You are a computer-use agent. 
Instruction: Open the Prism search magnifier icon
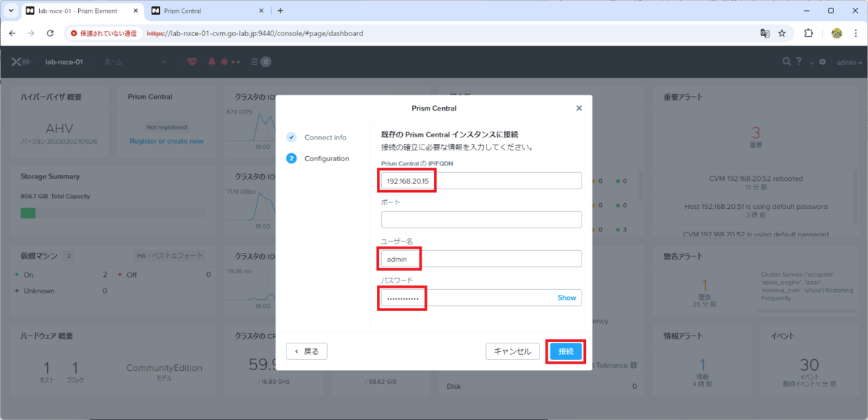pyautogui.click(x=786, y=62)
